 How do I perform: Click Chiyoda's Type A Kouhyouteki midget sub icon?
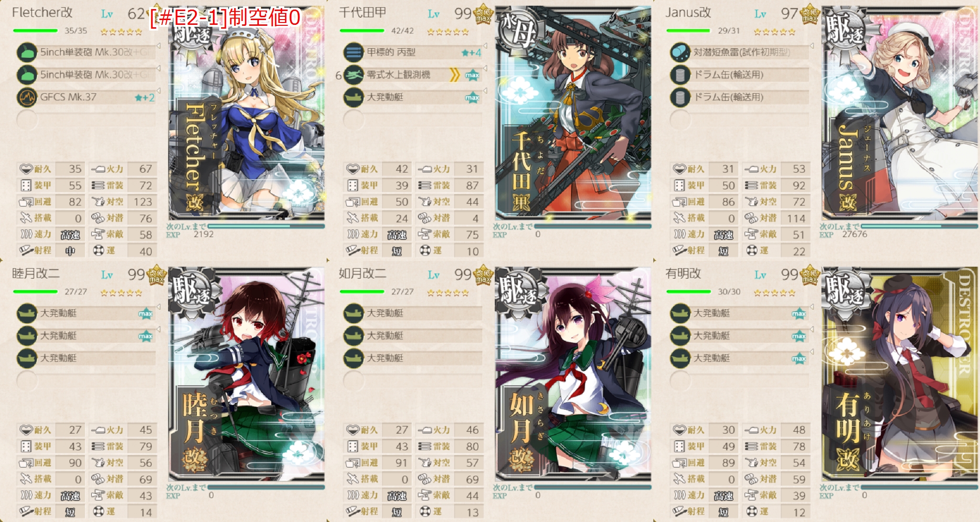(353, 53)
